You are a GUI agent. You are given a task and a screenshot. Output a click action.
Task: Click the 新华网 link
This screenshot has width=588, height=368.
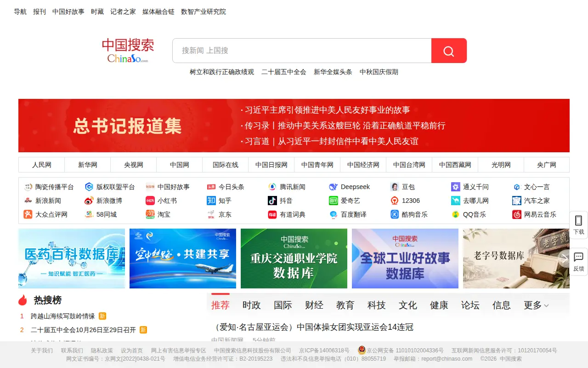88,165
